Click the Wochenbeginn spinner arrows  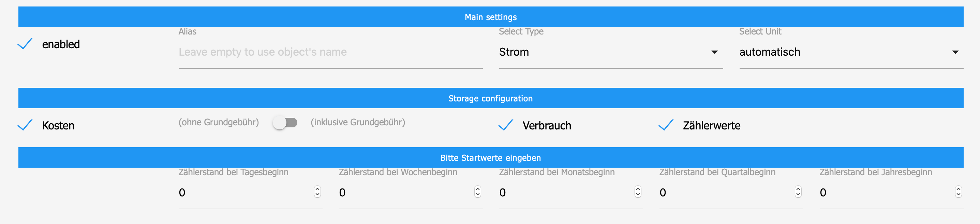[x=477, y=192]
